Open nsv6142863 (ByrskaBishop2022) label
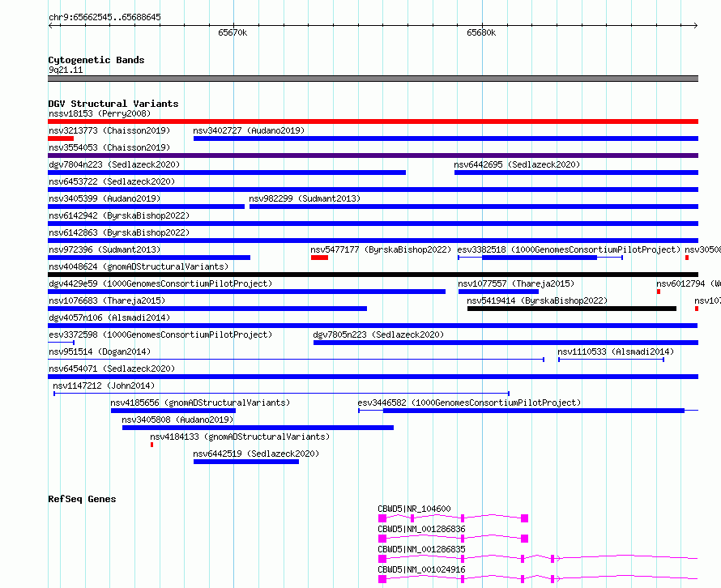The image size is (721, 588). 119,232
